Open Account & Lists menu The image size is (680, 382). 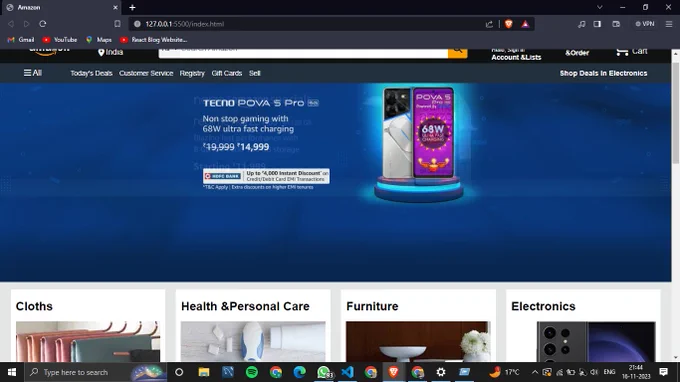point(516,55)
